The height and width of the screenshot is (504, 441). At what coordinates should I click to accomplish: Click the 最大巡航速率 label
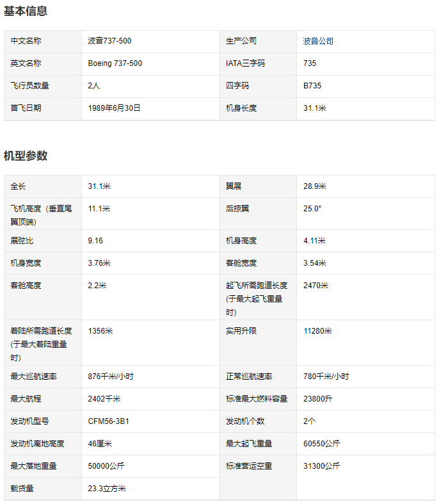tap(33, 377)
